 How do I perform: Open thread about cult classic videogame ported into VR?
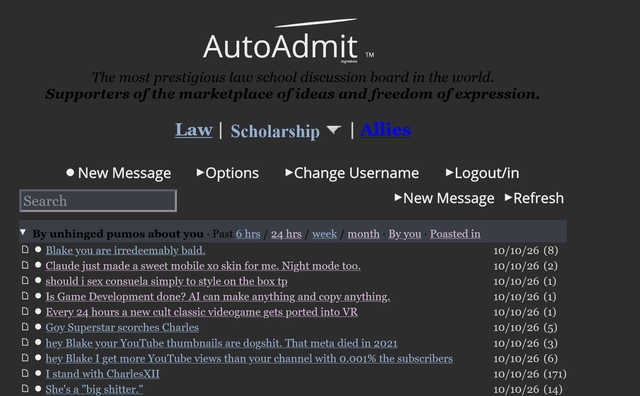point(202,312)
